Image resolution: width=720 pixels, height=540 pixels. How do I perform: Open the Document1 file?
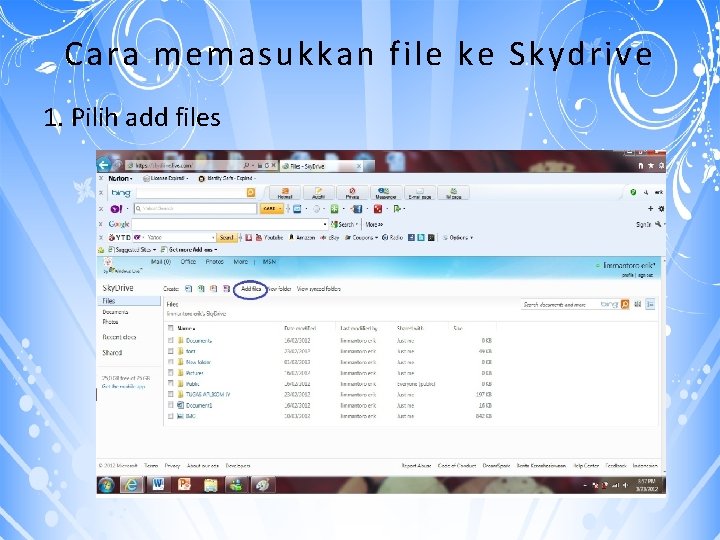[x=199, y=405]
